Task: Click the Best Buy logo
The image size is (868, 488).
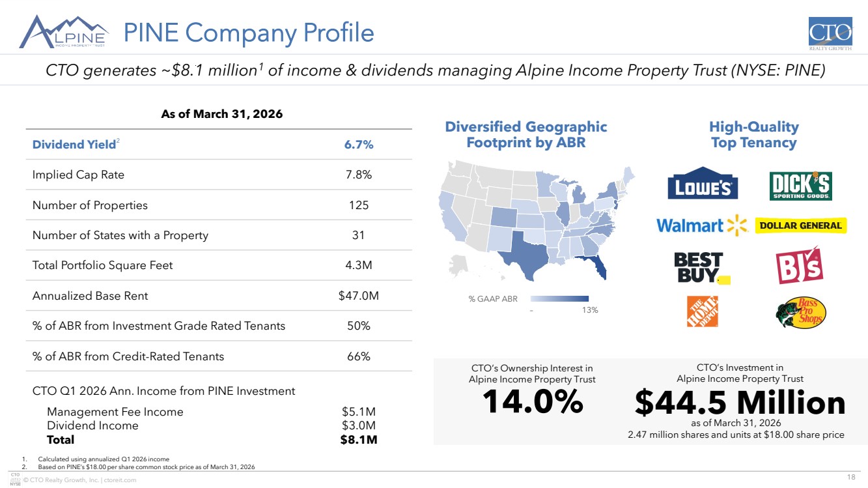Action: (x=701, y=268)
